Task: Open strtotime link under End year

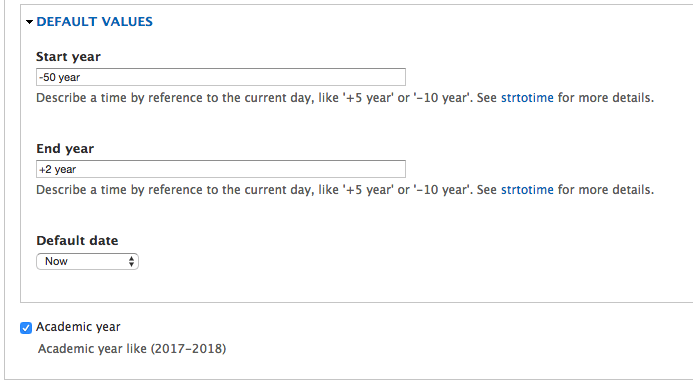Action: click(527, 190)
